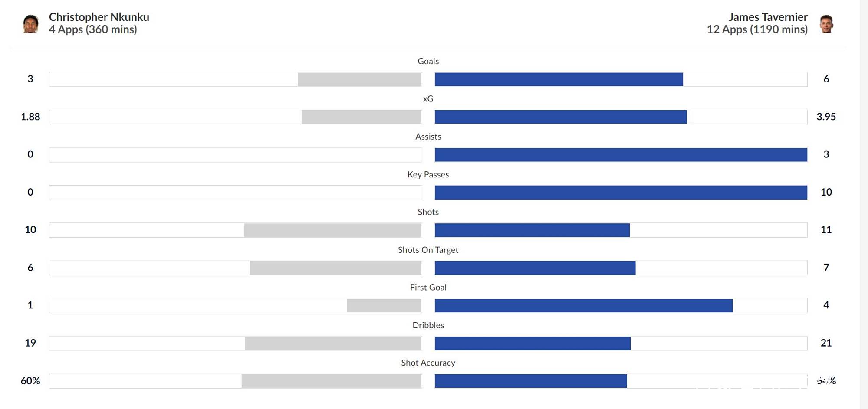Click the xG stat label

tap(428, 99)
